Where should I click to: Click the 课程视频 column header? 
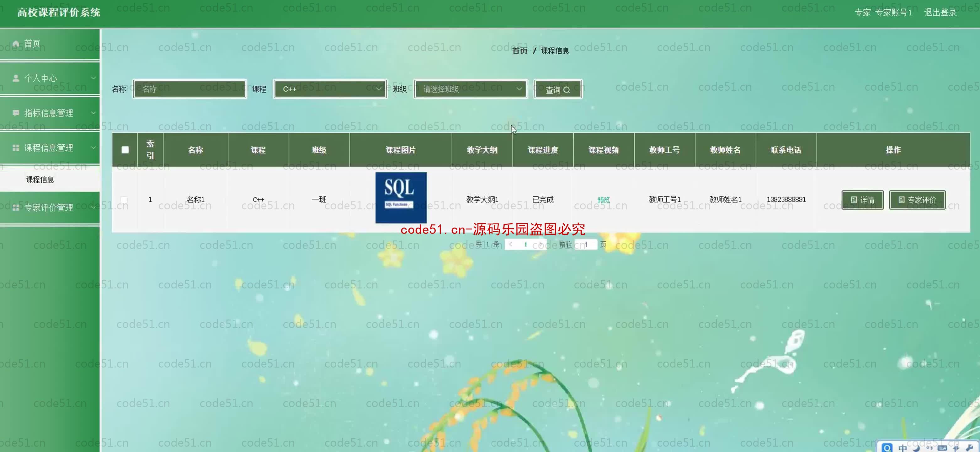pyautogui.click(x=604, y=150)
